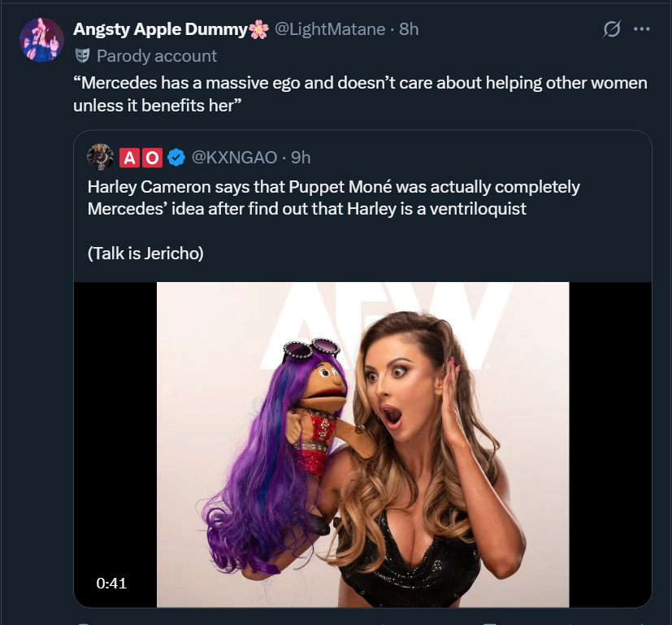Click the quoted tweet's small avatar
The width and height of the screenshot is (672, 625).
coord(100,156)
